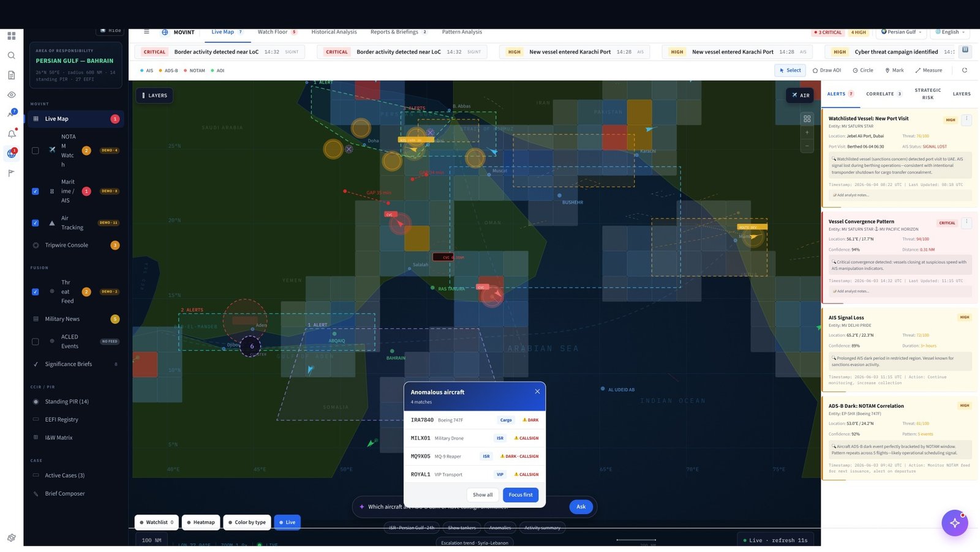The image size is (980, 552).
Task: Select the Draw AOI tool
Action: 826,70
